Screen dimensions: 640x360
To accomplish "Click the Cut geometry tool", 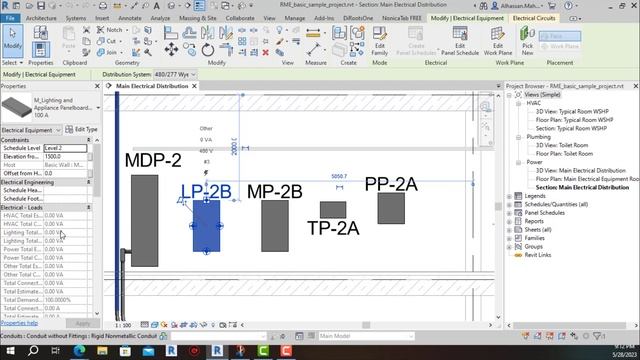I will pyautogui.click(x=107, y=41).
